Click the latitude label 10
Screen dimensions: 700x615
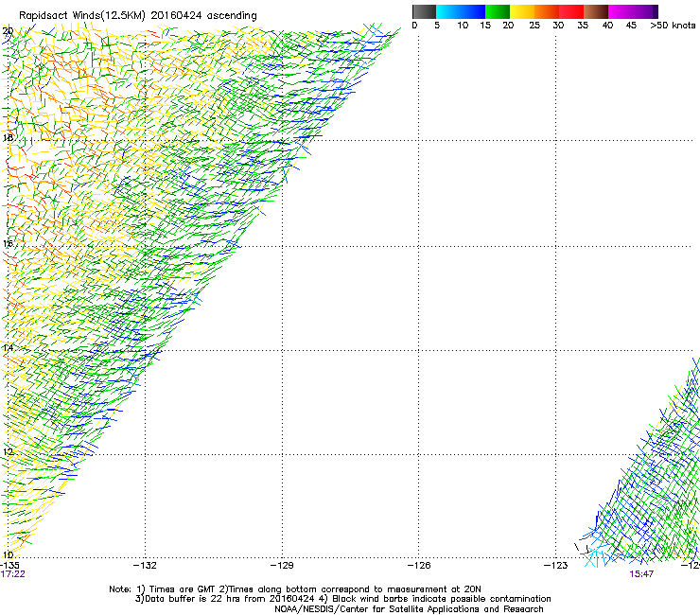point(8,555)
